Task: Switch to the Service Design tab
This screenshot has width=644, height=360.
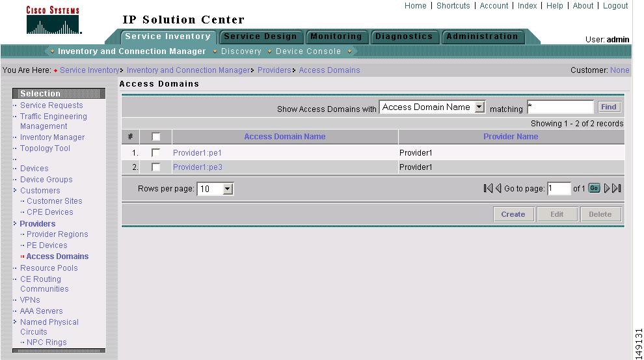Action: pos(260,36)
